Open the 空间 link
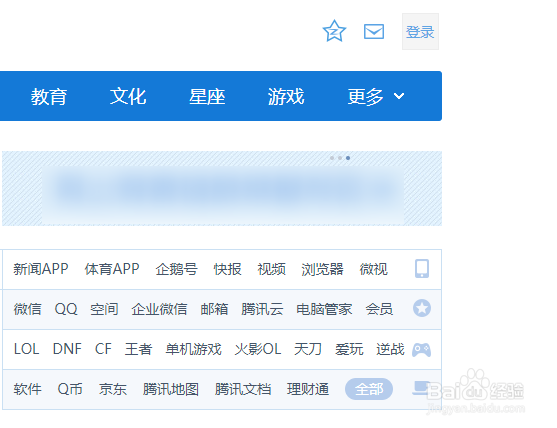 tap(104, 309)
